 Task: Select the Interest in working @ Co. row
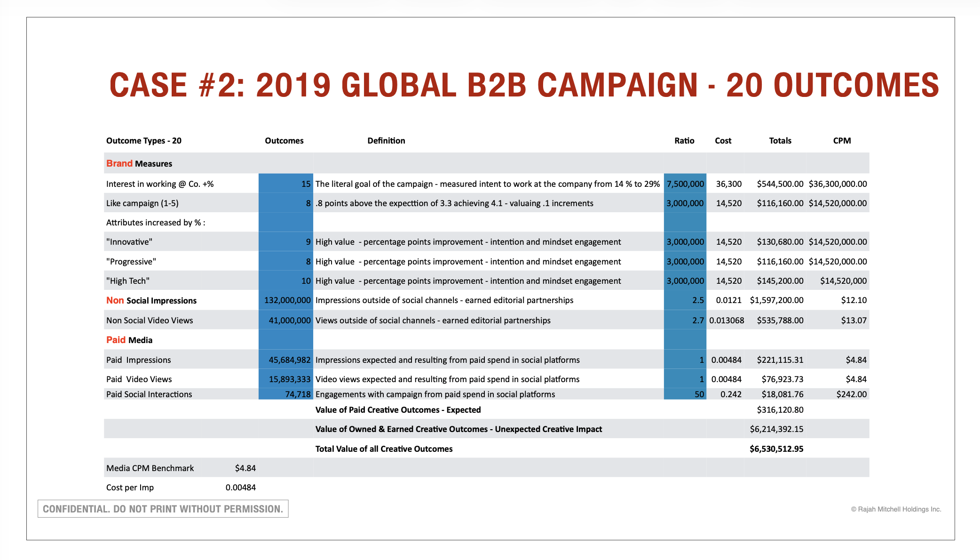tap(159, 184)
